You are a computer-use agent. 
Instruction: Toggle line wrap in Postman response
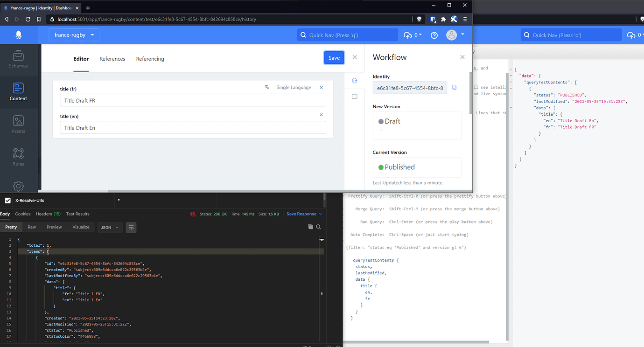point(131,228)
